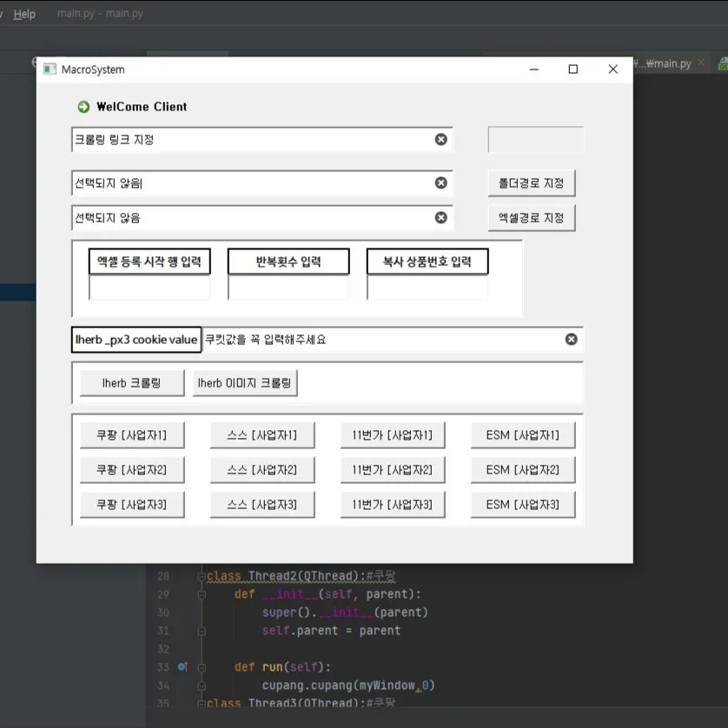Run 쿠팡 [사업자2]
This screenshot has height=728, width=728.
point(132,470)
